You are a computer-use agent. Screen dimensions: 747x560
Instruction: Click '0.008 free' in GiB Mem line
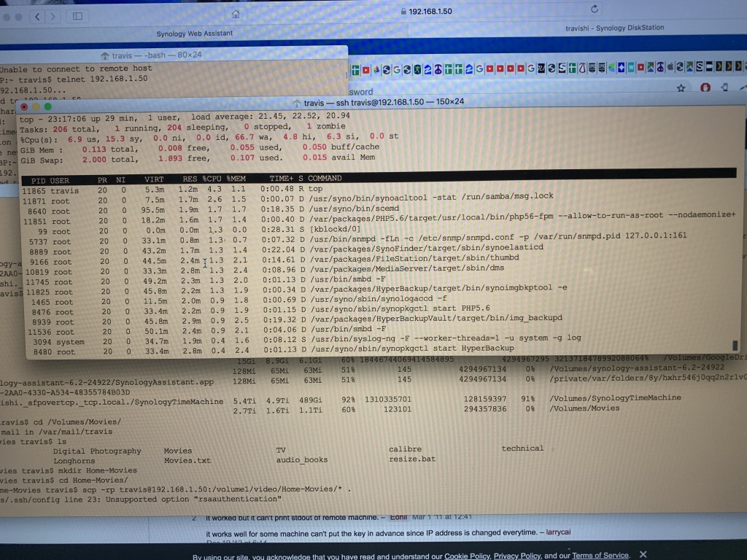(184, 147)
